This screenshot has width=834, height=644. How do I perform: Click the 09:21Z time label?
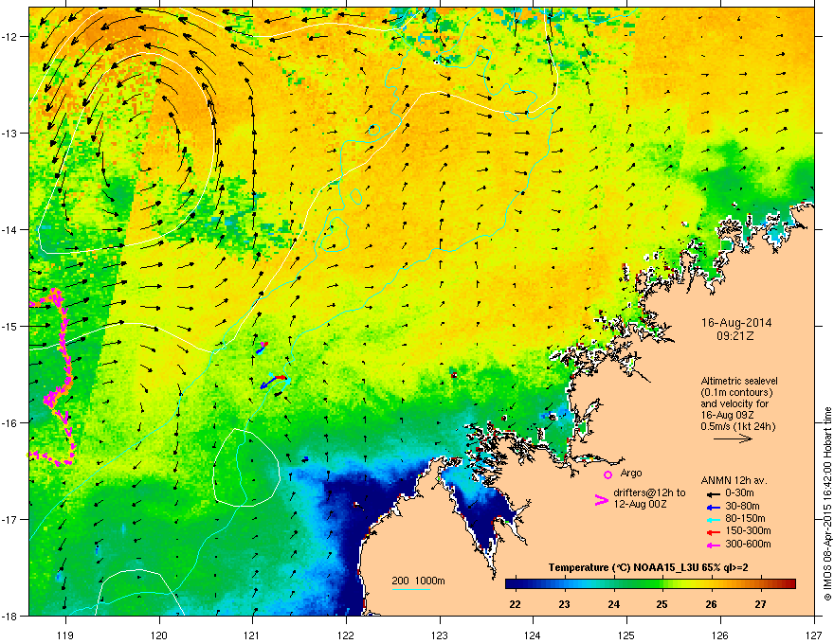tap(735, 336)
